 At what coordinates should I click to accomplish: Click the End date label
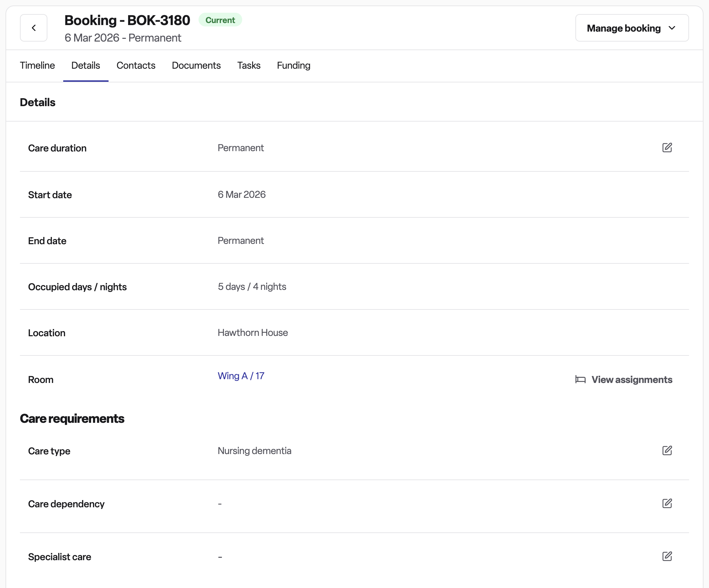pos(47,241)
